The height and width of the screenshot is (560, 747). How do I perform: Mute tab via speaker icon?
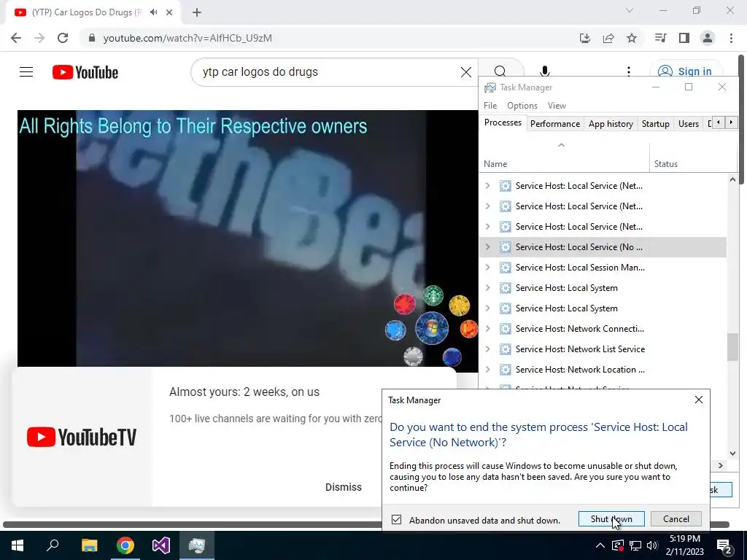(x=153, y=12)
